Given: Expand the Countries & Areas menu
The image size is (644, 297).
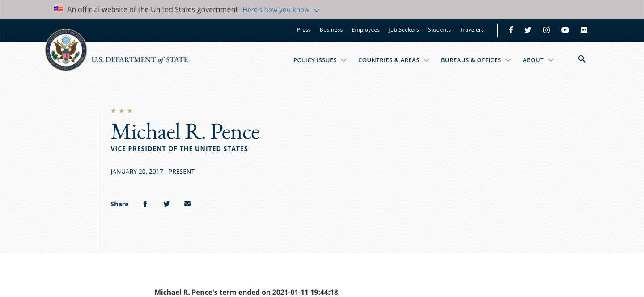Looking at the screenshot, I should point(394,60).
